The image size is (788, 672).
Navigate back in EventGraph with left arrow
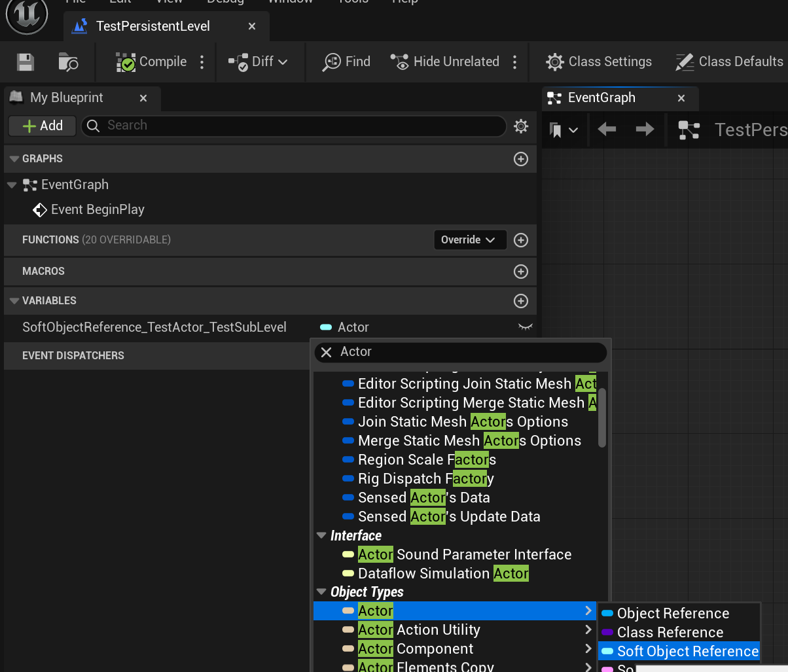[607, 130]
